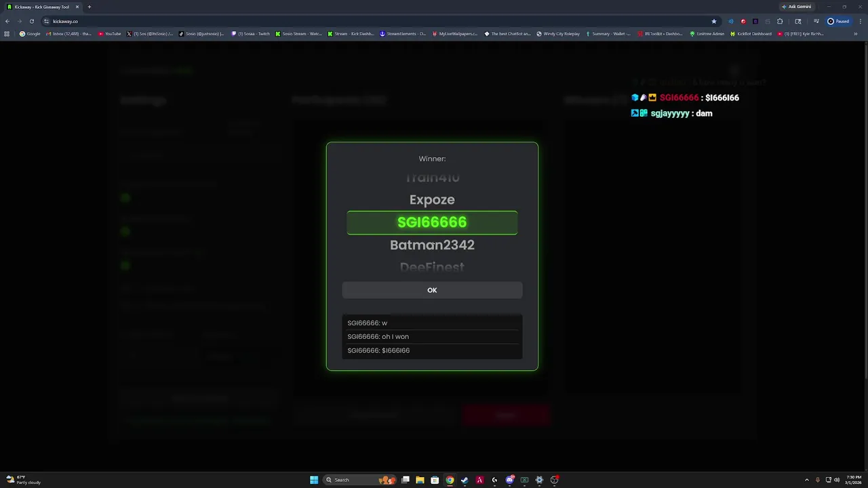Open Microsoft Store on taskbar
868x488 pixels.
point(435,480)
